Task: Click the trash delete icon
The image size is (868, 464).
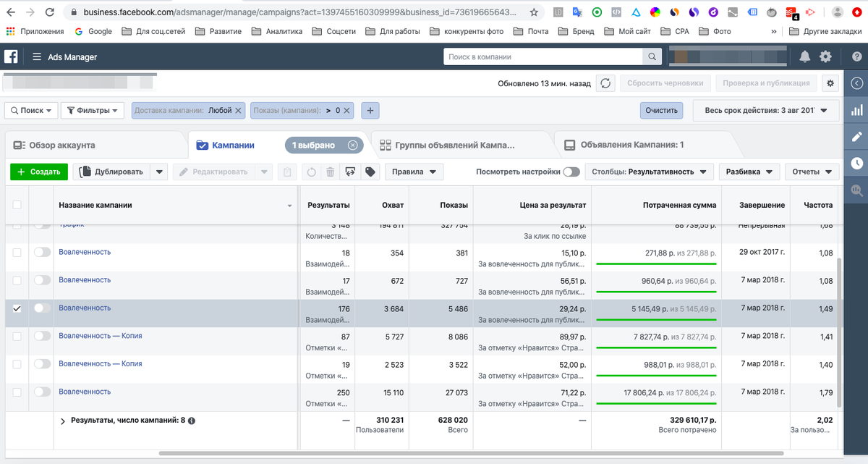Action: (x=330, y=172)
